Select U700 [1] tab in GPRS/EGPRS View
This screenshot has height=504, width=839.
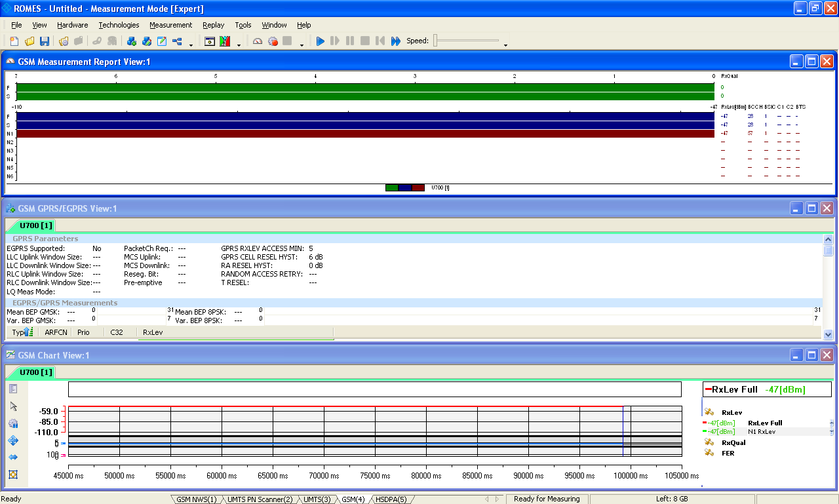click(31, 225)
